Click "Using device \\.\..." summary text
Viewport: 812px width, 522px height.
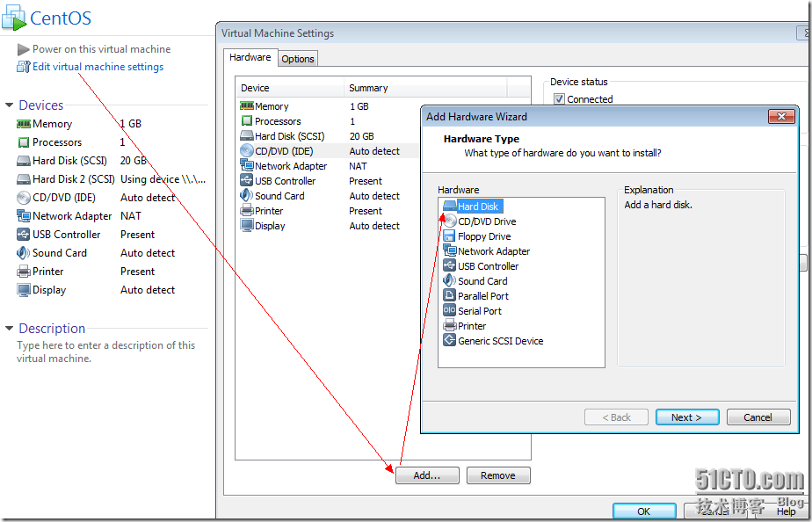[163, 179]
